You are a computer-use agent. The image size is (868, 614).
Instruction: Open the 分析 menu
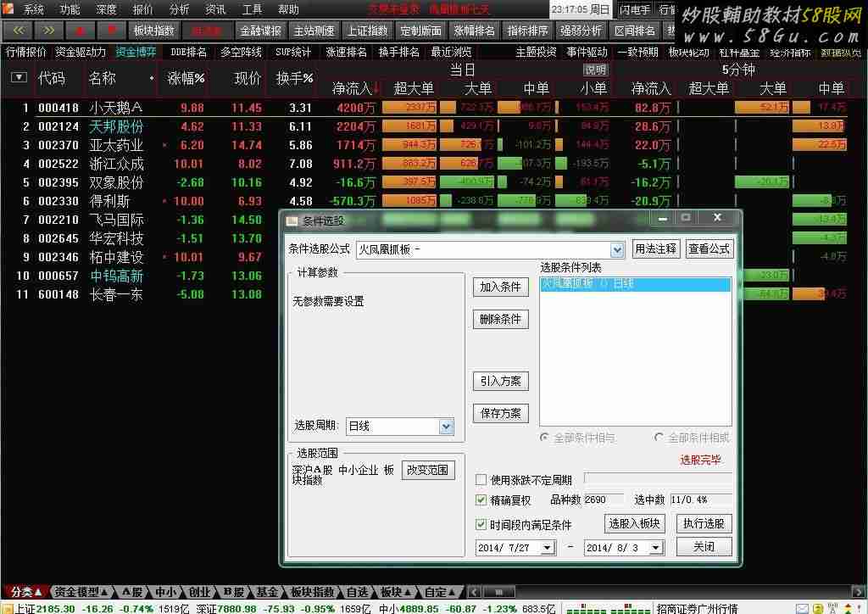tap(179, 9)
